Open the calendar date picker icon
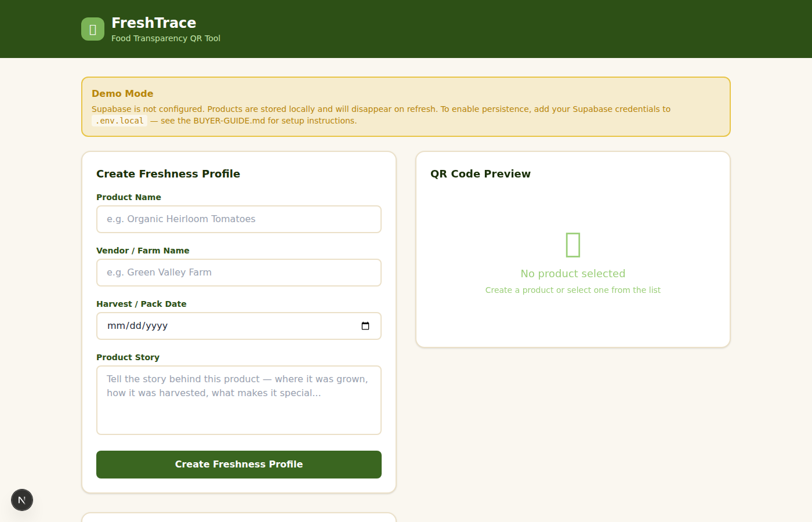 click(x=365, y=326)
